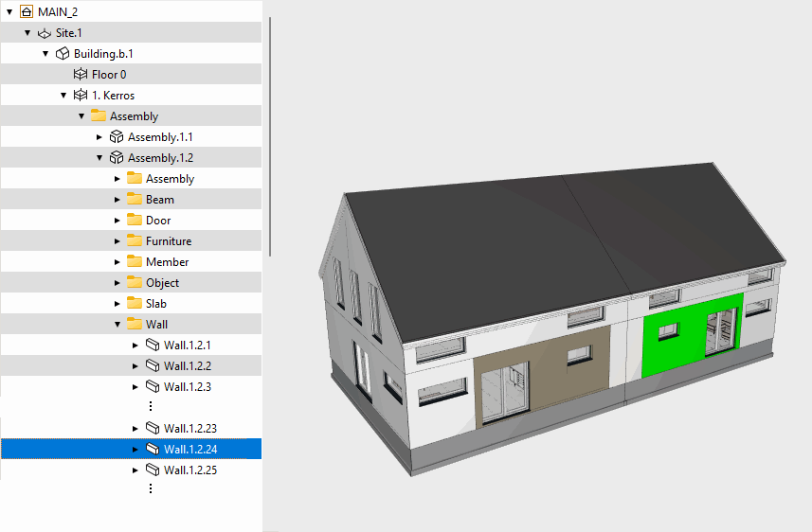
Task: Click the Furniture folder icon
Action: pos(134,240)
